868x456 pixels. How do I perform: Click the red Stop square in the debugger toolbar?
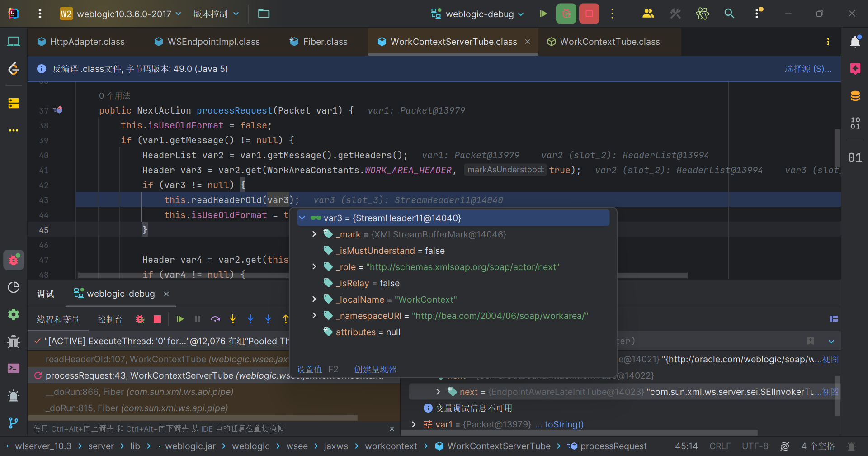click(157, 319)
